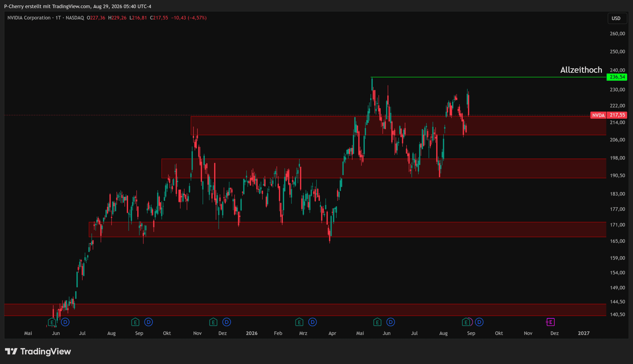Click the 250,00 price axis label
The image size is (633, 364).
(617, 51)
